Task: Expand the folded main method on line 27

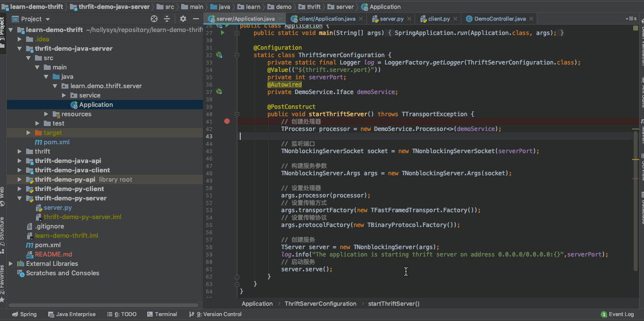Action: (237, 33)
